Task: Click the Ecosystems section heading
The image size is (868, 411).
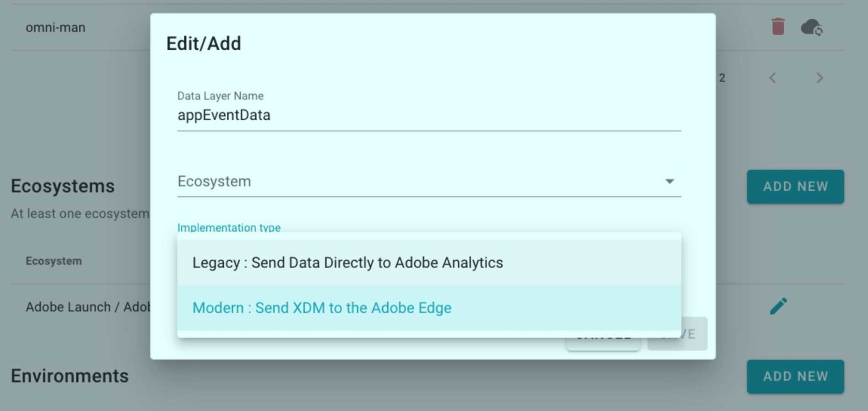Action: [x=63, y=186]
